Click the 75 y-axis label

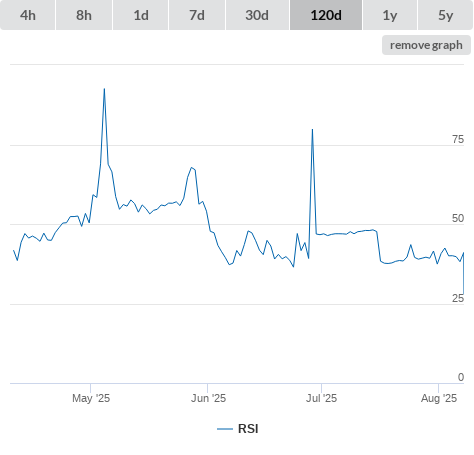pyautogui.click(x=458, y=139)
